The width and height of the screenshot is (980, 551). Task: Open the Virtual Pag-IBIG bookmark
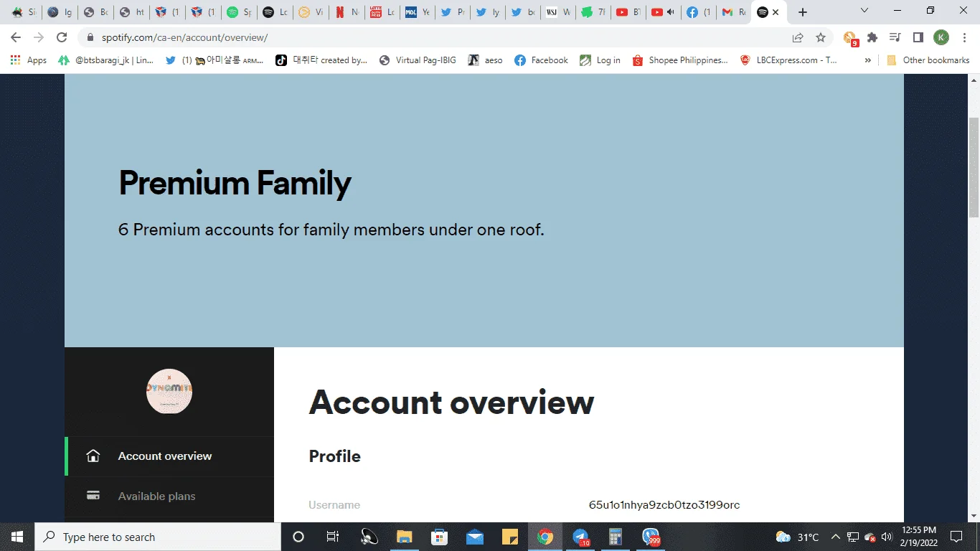click(x=418, y=60)
